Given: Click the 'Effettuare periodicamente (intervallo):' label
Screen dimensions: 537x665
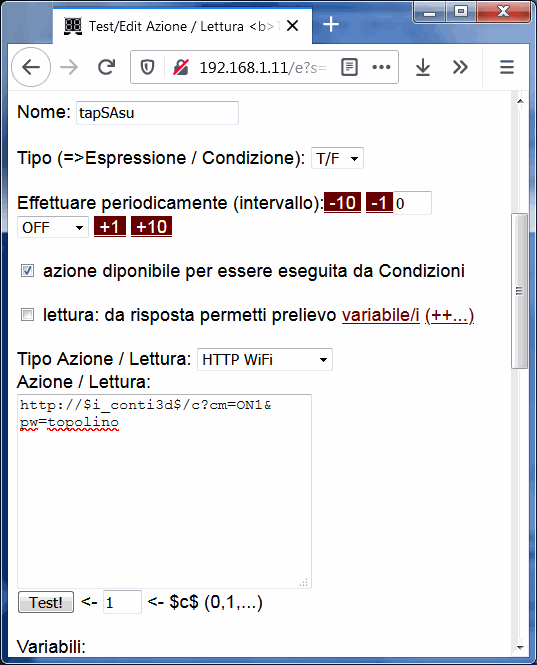Looking at the screenshot, I should tap(171, 203).
